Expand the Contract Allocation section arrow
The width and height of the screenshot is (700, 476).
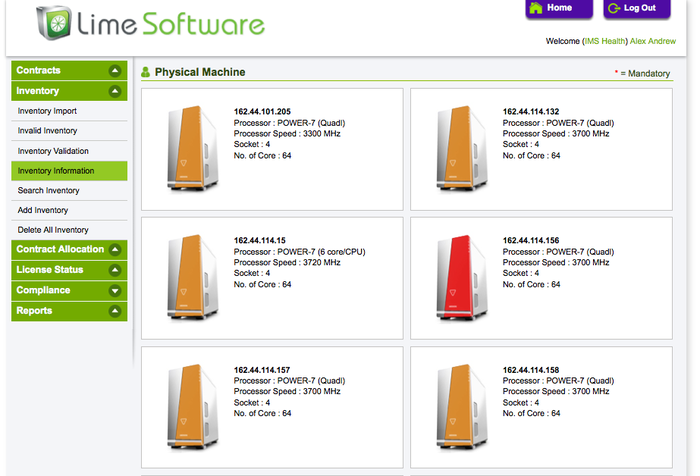115,250
